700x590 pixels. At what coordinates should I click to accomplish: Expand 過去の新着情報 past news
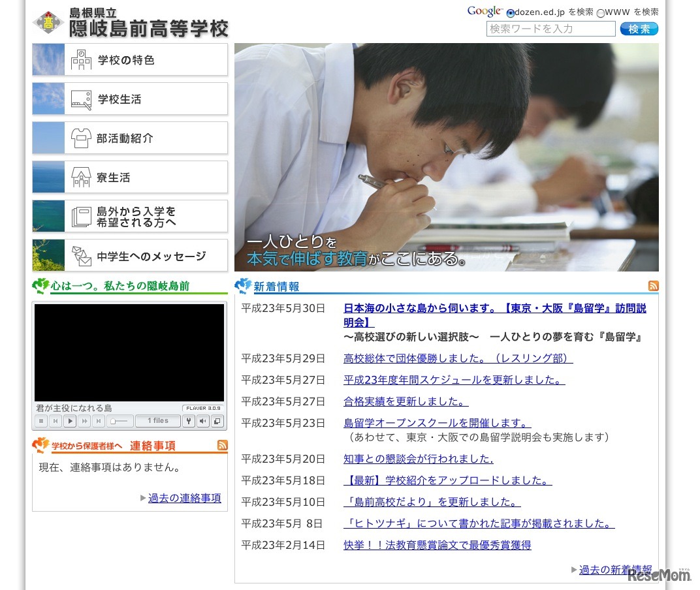pyautogui.click(x=614, y=569)
